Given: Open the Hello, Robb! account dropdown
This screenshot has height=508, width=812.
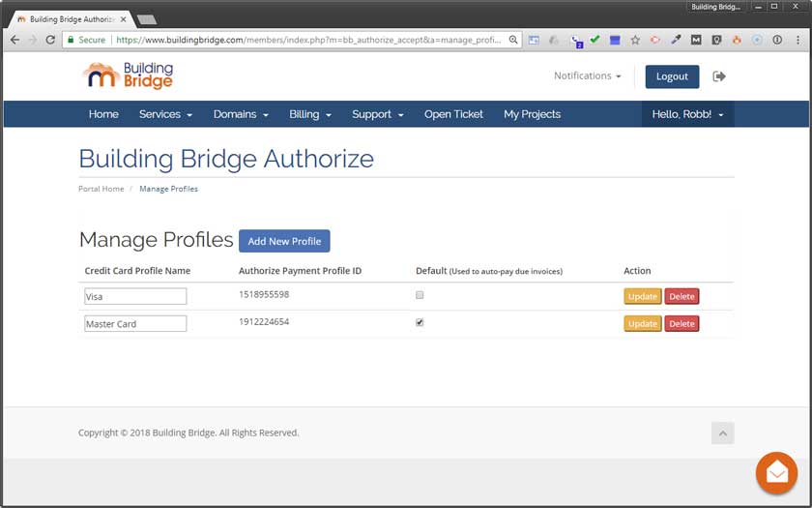Looking at the screenshot, I should point(687,114).
